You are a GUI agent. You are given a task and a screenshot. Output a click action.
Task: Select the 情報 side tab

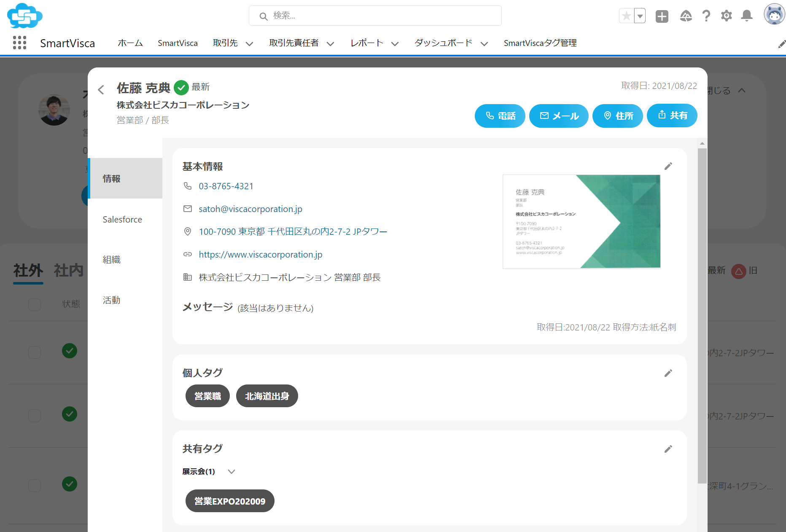tap(126, 178)
